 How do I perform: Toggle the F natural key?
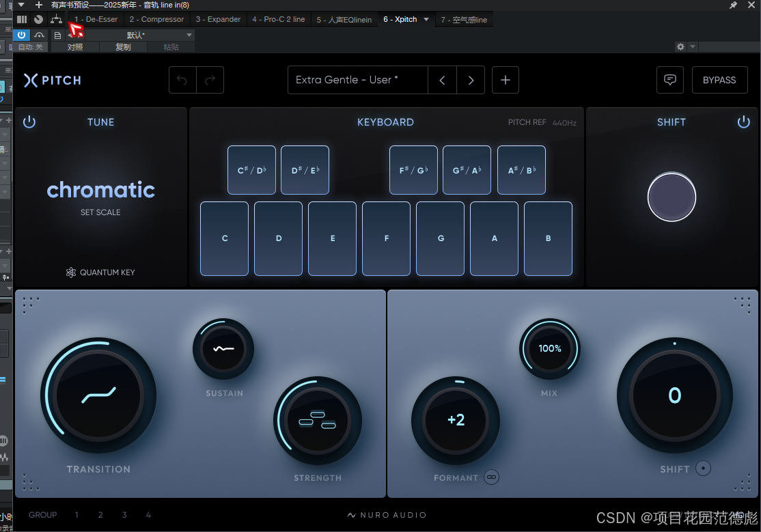(387, 238)
